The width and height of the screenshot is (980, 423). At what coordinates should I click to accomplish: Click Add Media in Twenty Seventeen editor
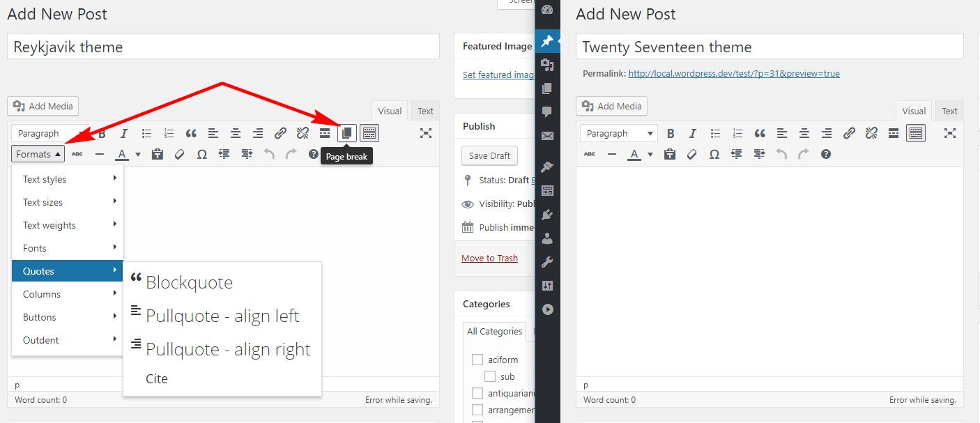(x=612, y=106)
